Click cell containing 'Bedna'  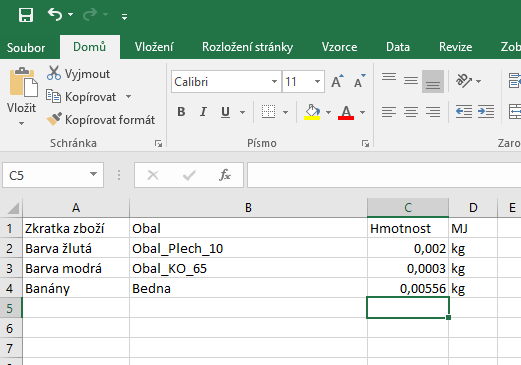point(248,288)
